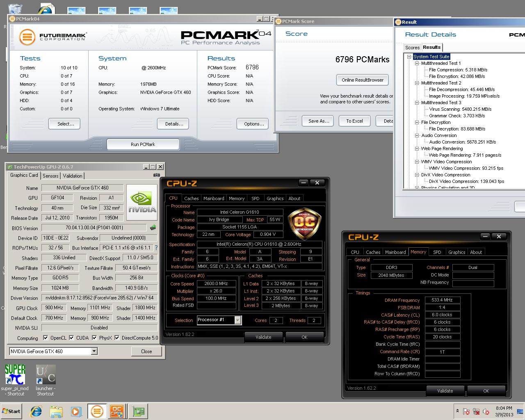
Task: Click the muted volume speaker tray icon
Action: [486, 411]
